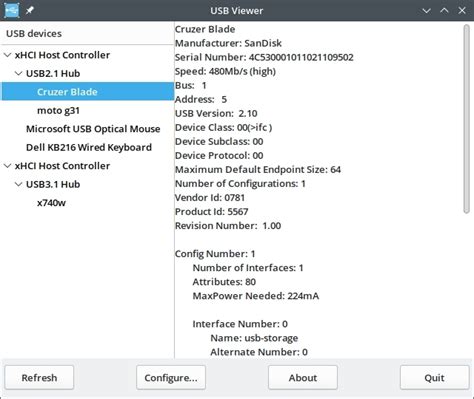Collapse the USB2.1 Hub tree node
Viewport: 474px width, 399px height.
(19, 73)
